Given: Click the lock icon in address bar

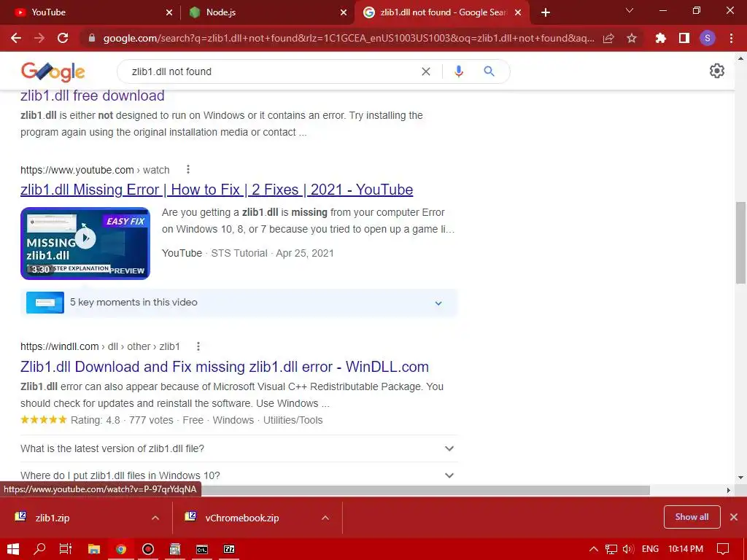Looking at the screenshot, I should tap(92, 38).
